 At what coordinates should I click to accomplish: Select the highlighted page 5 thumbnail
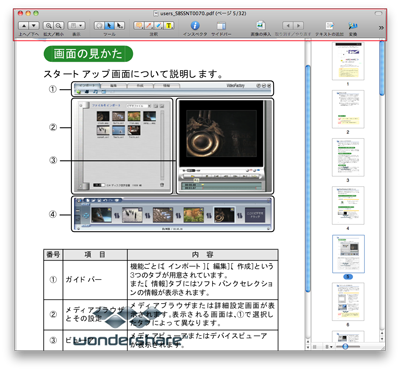click(348, 254)
